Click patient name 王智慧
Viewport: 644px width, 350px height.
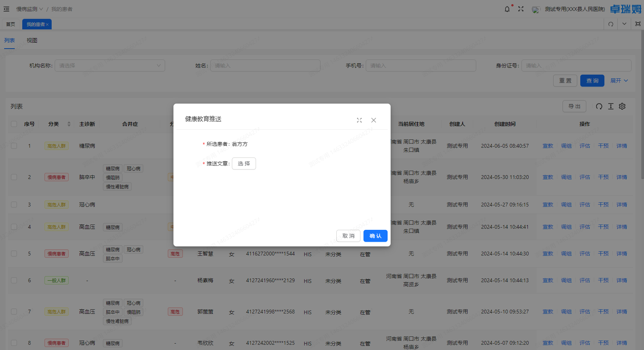205,254
